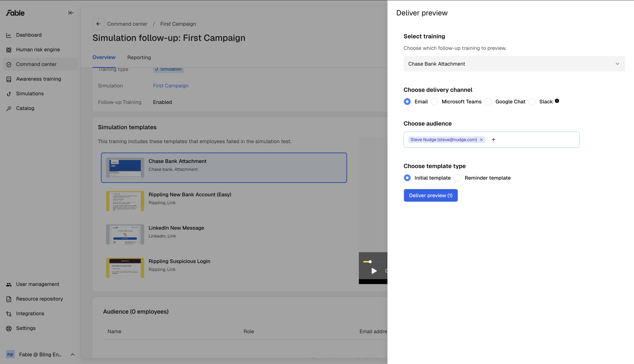
Task: Click the Dashboard chart icon
Action: click(9, 35)
